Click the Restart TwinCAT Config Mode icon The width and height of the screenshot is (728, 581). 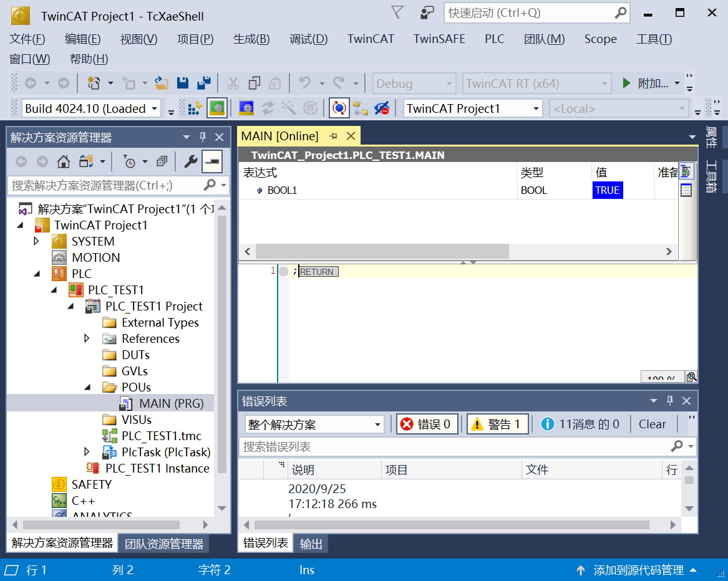246,108
